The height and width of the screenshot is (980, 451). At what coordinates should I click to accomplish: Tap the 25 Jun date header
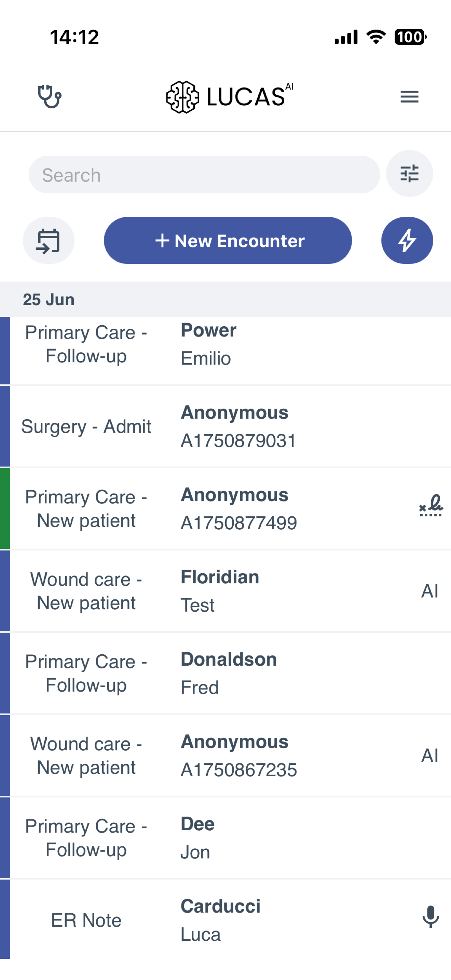49,299
